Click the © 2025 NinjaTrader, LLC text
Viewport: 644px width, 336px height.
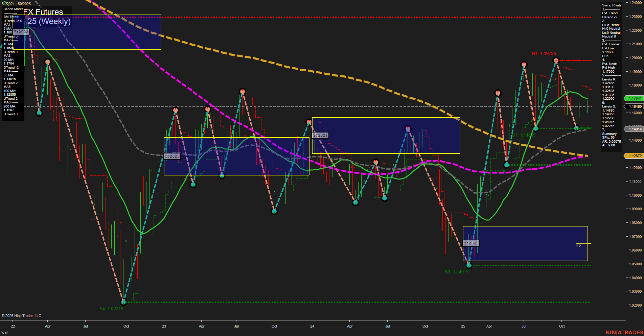(21, 315)
